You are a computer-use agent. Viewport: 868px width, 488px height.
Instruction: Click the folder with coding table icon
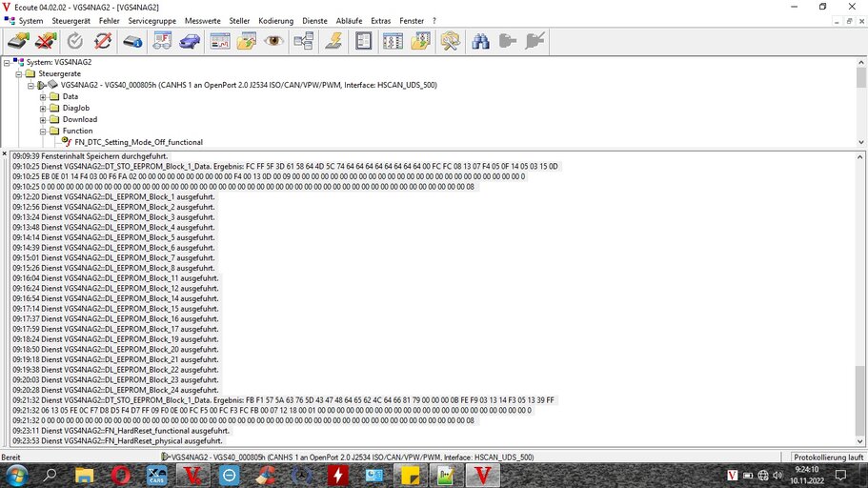(x=420, y=41)
